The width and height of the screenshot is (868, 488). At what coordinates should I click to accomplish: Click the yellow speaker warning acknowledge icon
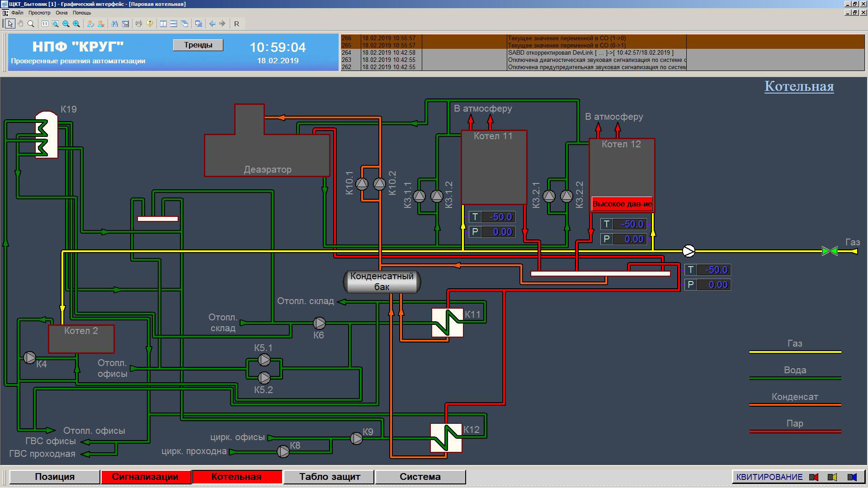pos(832,477)
